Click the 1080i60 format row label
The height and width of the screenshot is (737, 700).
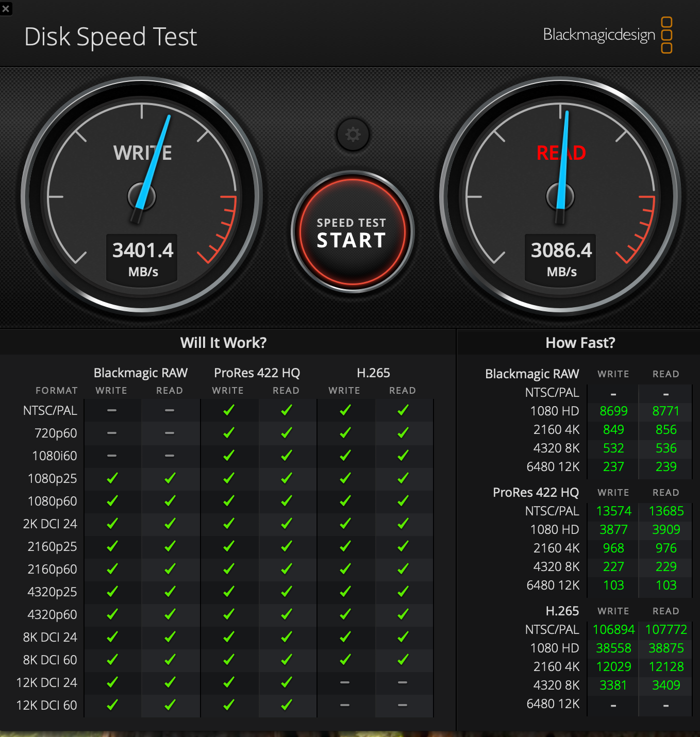(x=54, y=456)
